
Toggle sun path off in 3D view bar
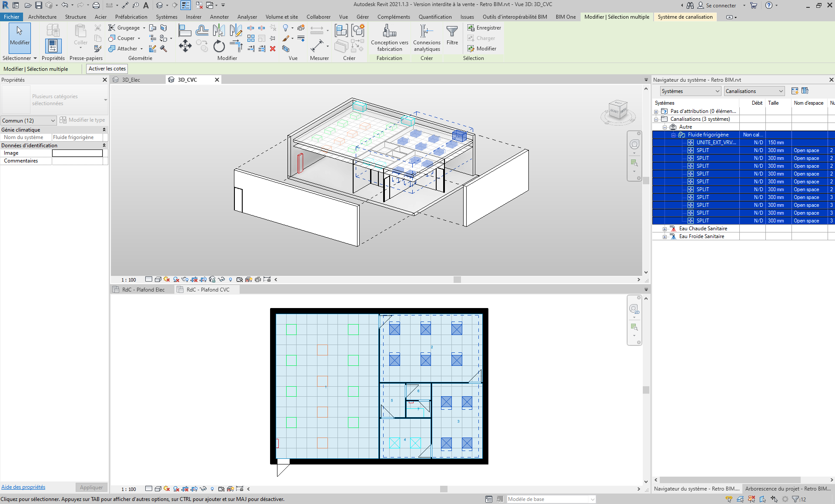pos(167,279)
